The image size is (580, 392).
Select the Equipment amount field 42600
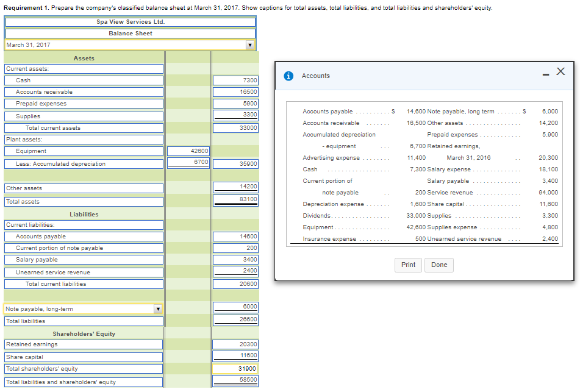point(188,151)
